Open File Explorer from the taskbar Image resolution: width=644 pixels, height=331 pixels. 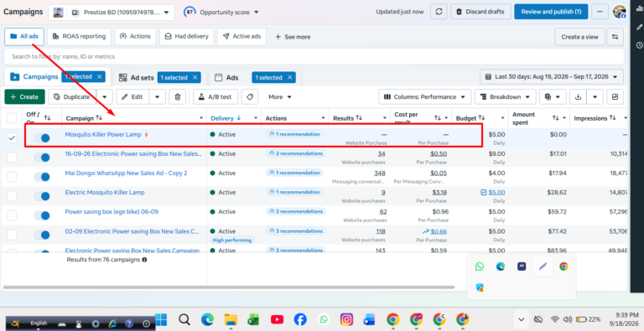[x=231, y=319]
